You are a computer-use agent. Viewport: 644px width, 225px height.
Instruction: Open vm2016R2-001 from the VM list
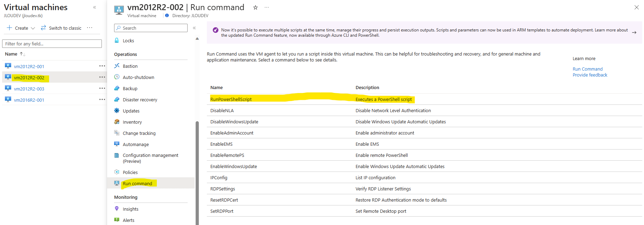tap(29, 100)
